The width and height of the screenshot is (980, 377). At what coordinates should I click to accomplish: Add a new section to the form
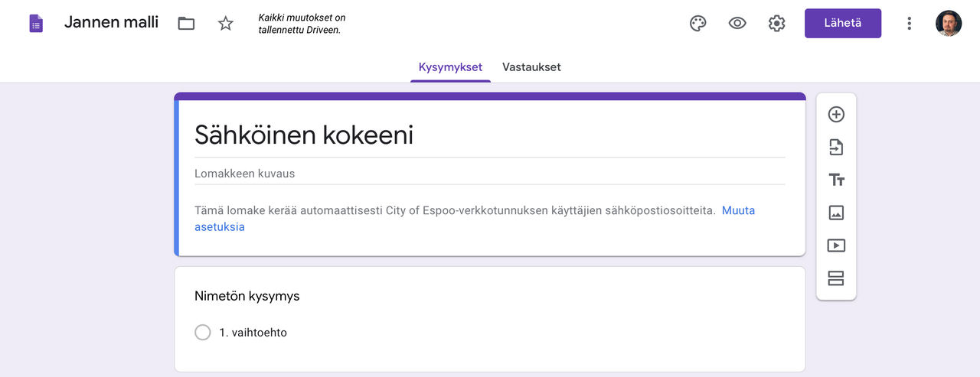point(836,278)
